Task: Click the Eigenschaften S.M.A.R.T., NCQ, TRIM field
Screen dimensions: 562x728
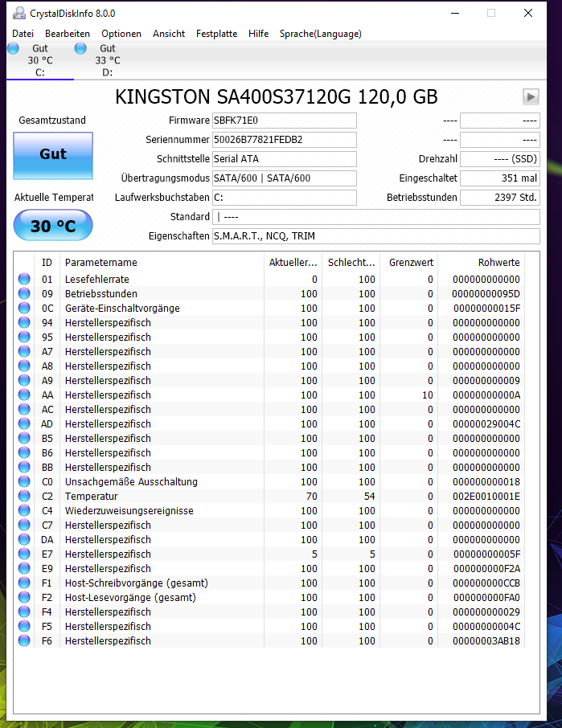Action: [376, 236]
